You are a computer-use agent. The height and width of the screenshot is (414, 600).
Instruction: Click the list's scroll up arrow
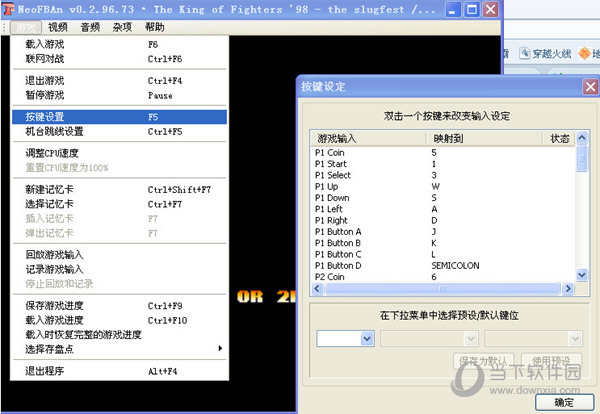click(582, 138)
